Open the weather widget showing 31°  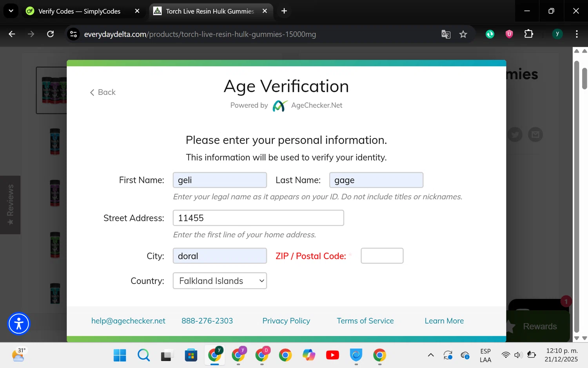(18, 355)
